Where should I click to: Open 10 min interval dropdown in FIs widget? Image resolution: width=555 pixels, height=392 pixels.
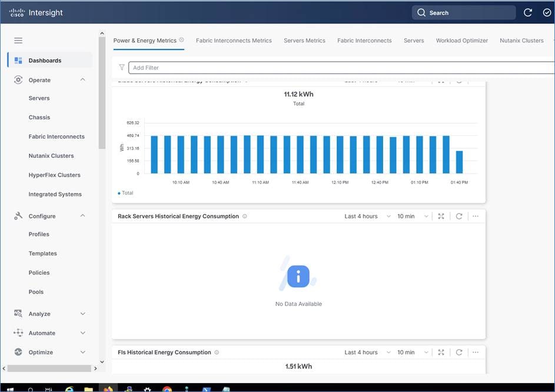tap(413, 353)
